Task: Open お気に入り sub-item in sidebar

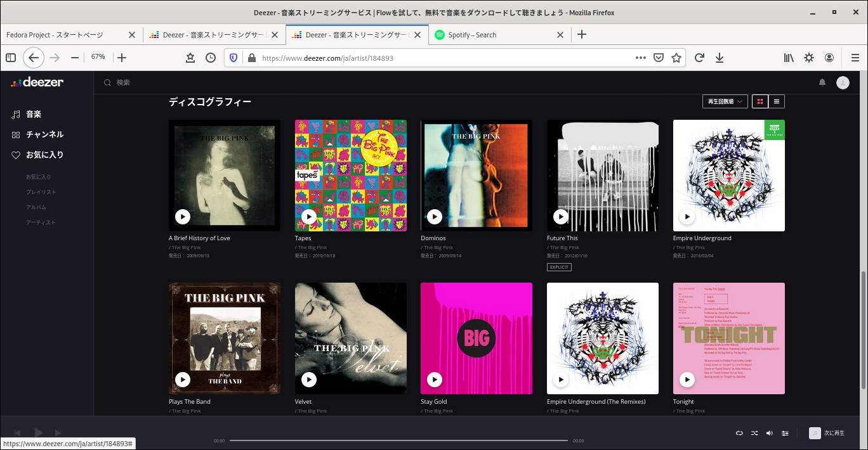Action: click(39, 177)
